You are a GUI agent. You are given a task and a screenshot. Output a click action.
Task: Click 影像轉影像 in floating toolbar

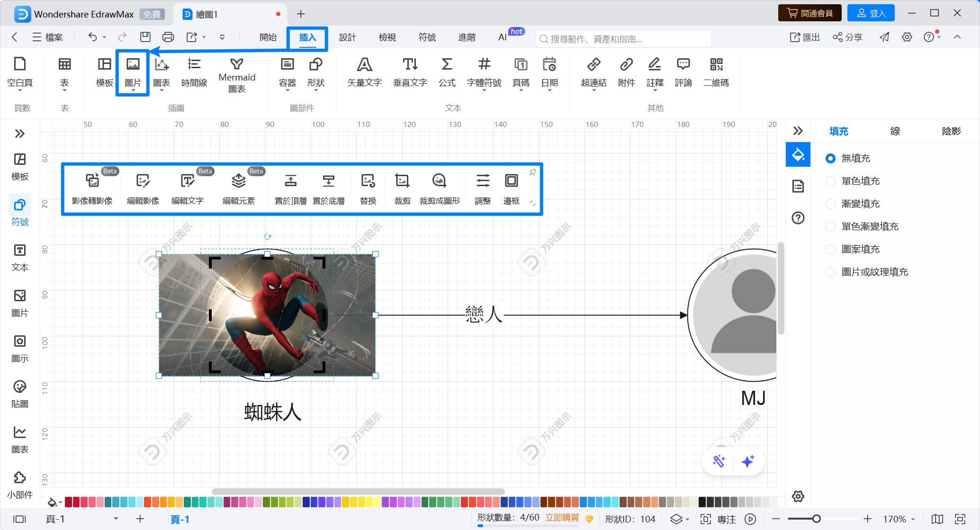[x=92, y=189]
